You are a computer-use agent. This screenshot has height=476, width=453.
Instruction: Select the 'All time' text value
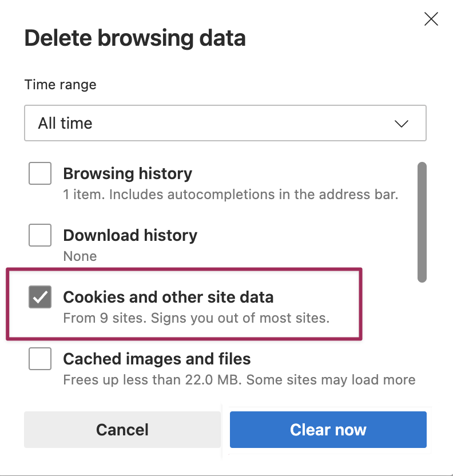pyautogui.click(x=65, y=123)
